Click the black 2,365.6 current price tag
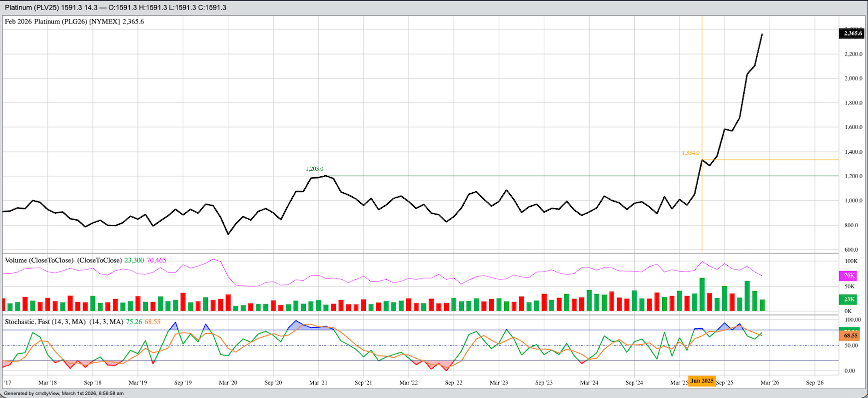The image size is (868, 398). coord(853,33)
